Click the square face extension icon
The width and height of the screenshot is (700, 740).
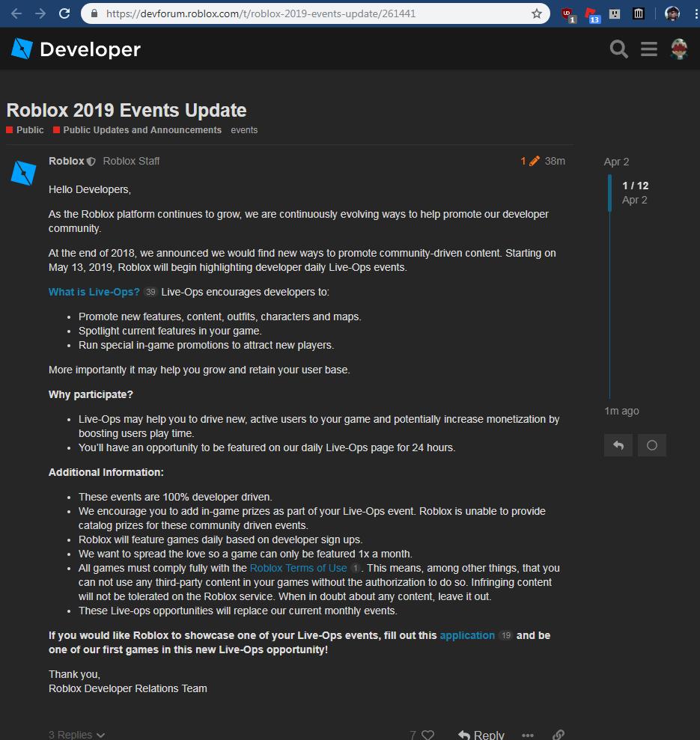pyautogui.click(x=615, y=13)
